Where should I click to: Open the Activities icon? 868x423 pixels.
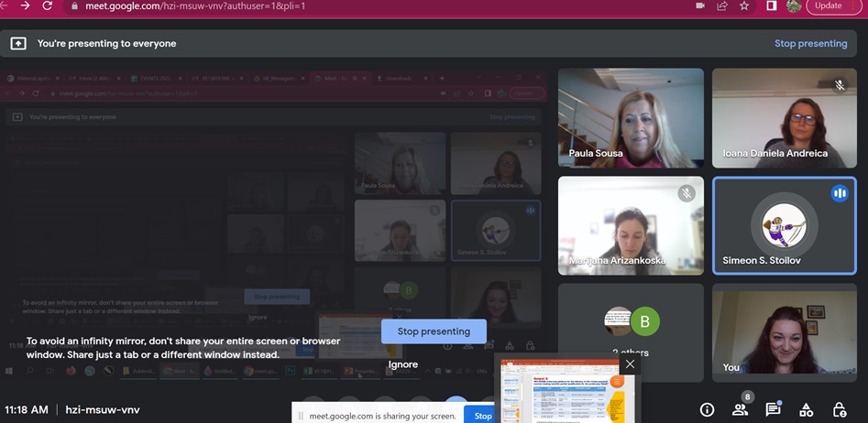pos(806,410)
